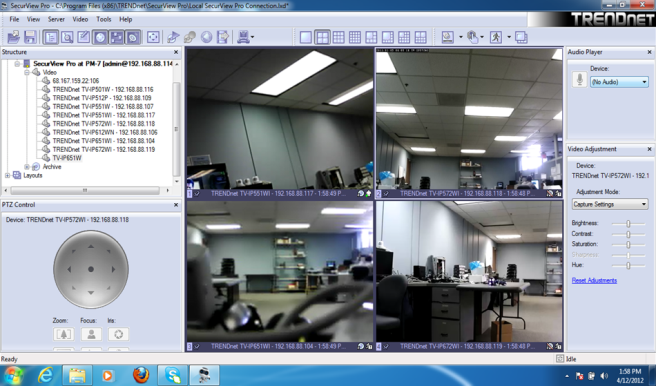Expand the Layouts tree node
This screenshot has height=386, width=656.
pyautogui.click(x=8, y=175)
